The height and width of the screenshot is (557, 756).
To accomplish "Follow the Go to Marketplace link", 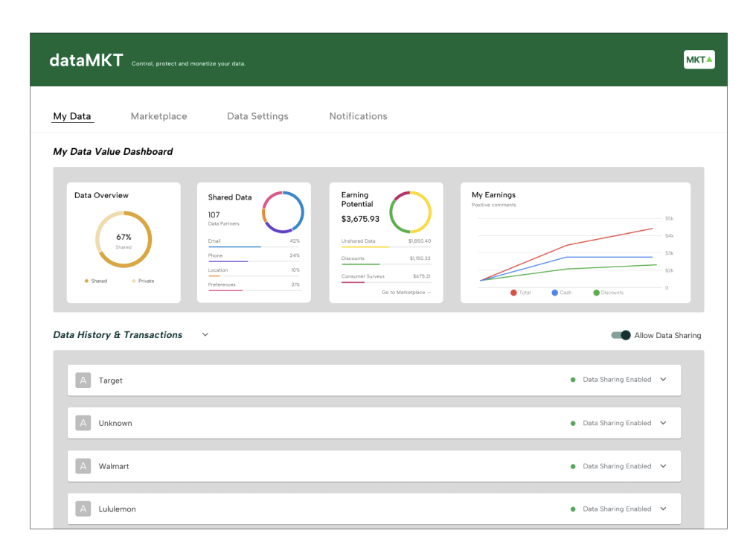I will (406, 293).
